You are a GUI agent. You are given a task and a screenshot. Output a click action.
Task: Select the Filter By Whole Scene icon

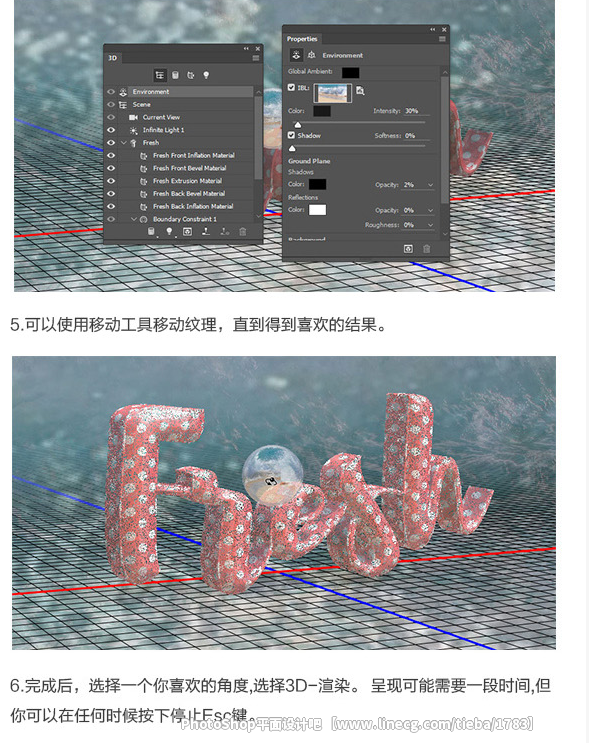(160, 75)
